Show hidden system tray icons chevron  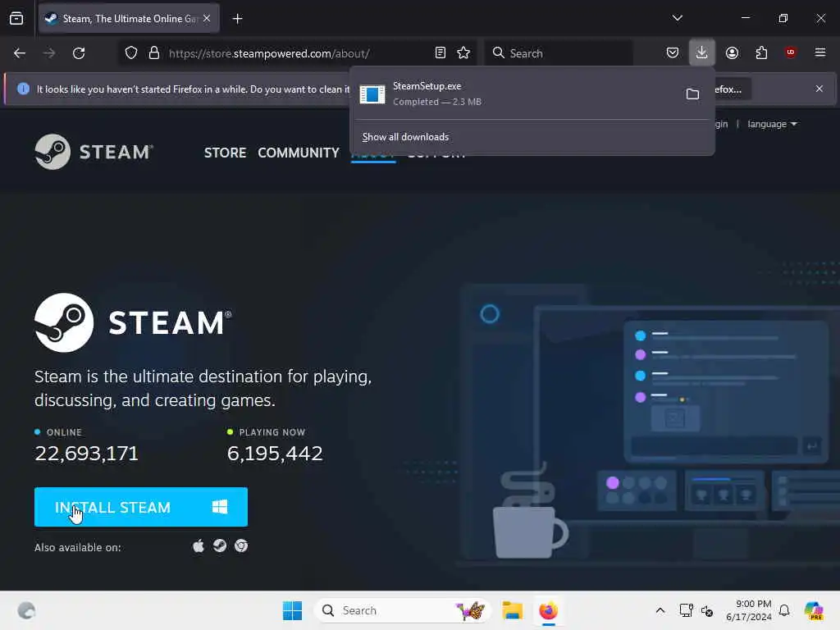click(x=660, y=610)
